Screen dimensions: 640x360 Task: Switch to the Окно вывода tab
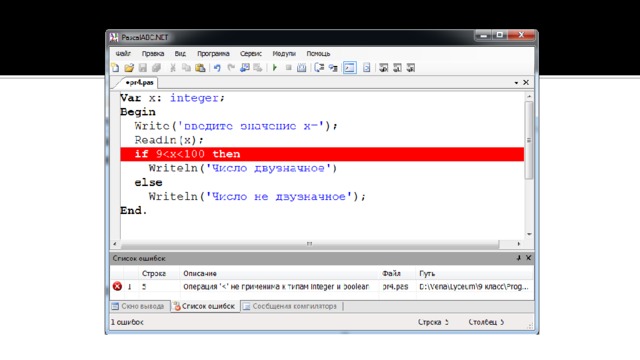[x=140, y=306]
